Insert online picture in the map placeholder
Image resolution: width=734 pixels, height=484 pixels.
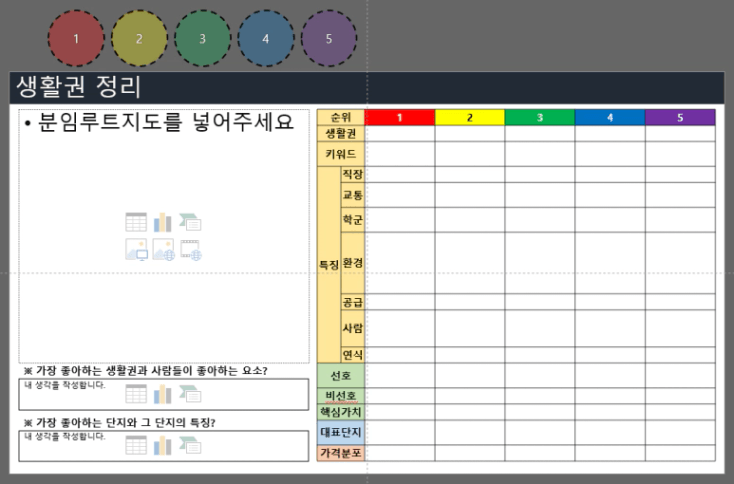click(x=163, y=250)
